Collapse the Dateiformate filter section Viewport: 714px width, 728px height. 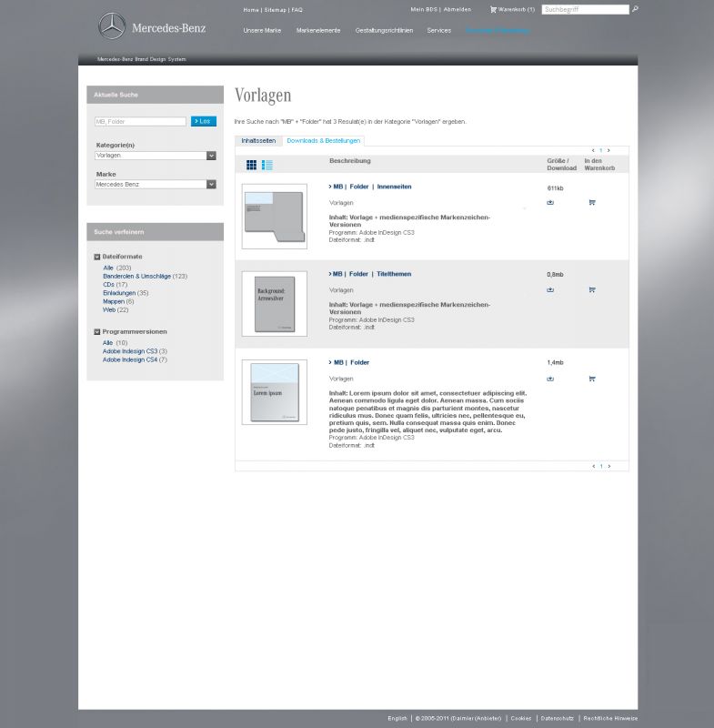(x=97, y=257)
